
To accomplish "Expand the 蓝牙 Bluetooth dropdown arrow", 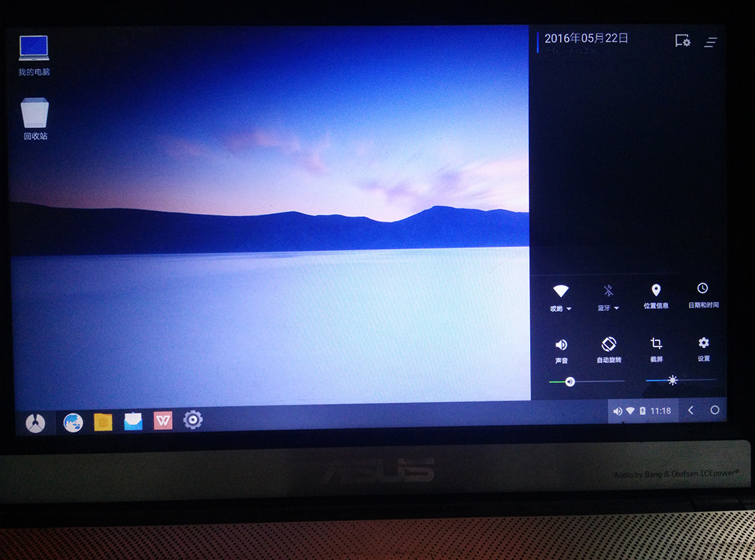I will tap(617, 308).
